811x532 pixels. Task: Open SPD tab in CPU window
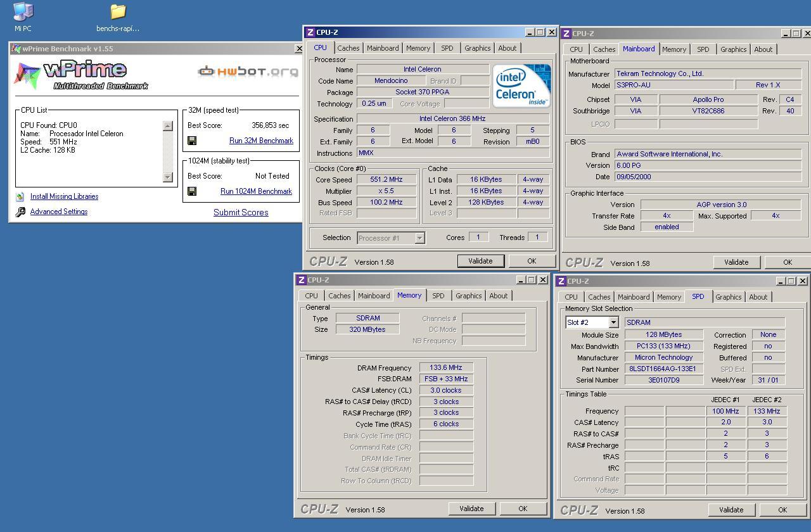click(447, 48)
